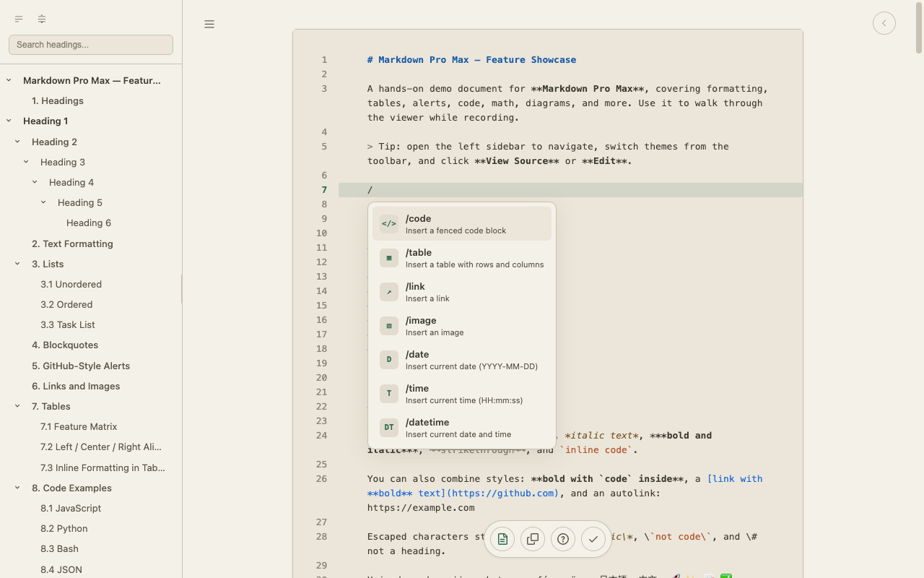Click line number 7 in the gutter
Image resolution: width=924 pixels, height=578 pixels.
click(x=324, y=189)
